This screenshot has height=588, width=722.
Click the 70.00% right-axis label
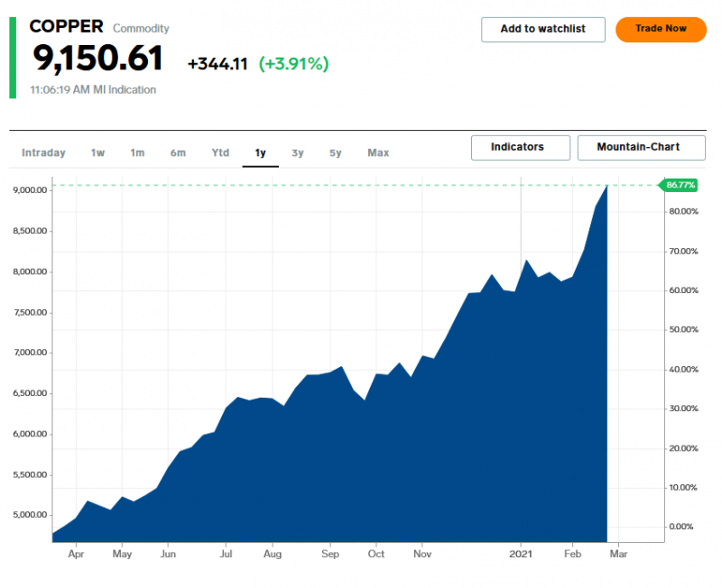pos(683,252)
